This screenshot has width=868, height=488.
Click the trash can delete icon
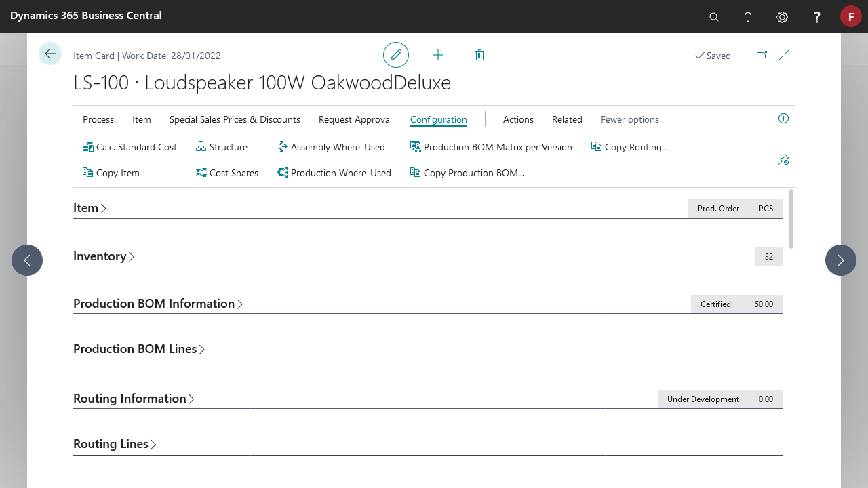point(479,55)
